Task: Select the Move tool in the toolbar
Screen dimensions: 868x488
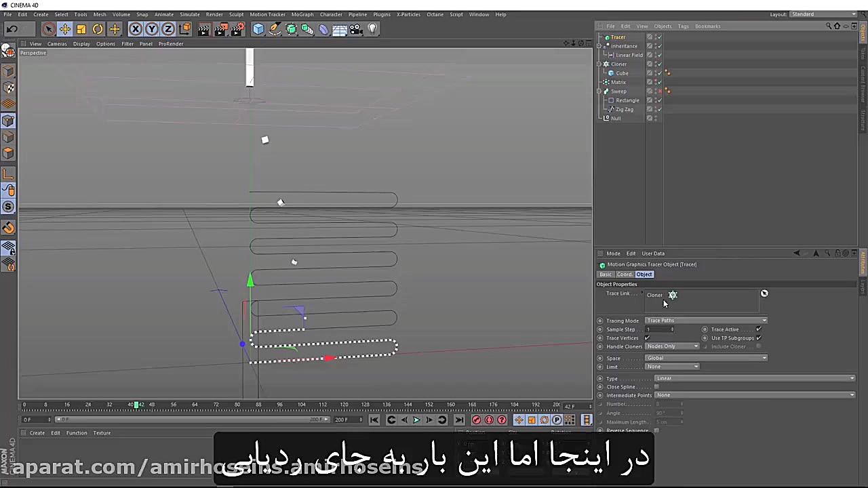Action: pos(64,28)
